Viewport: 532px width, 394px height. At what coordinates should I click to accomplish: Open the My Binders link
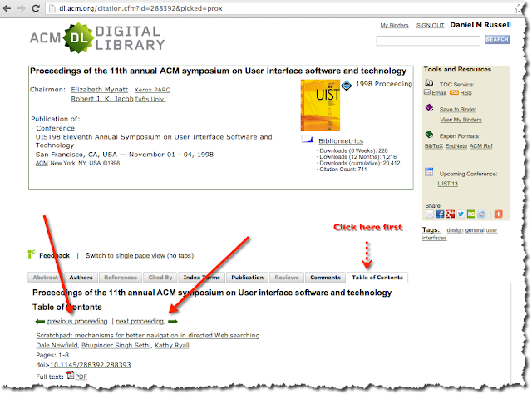click(x=394, y=26)
